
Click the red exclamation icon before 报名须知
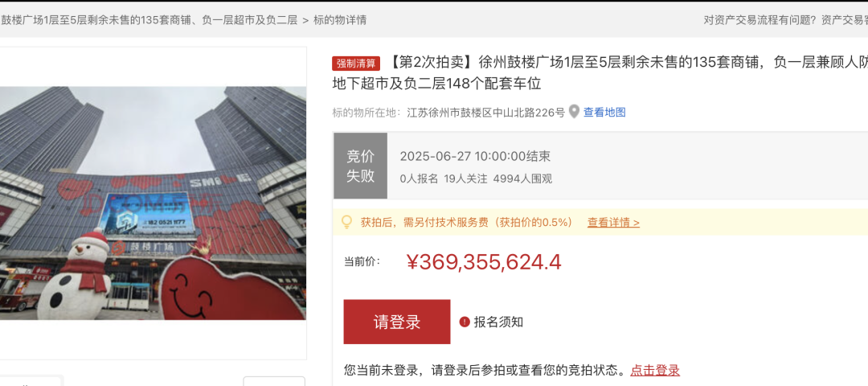point(465,322)
